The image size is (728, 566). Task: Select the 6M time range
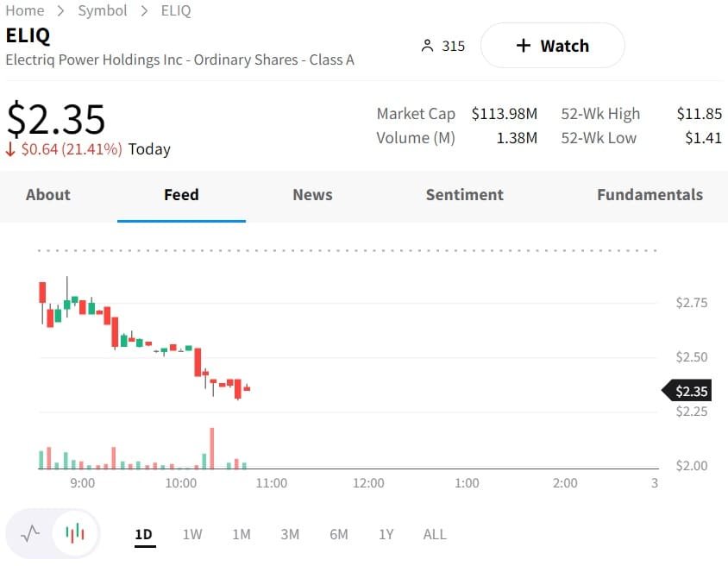(x=339, y=534)
